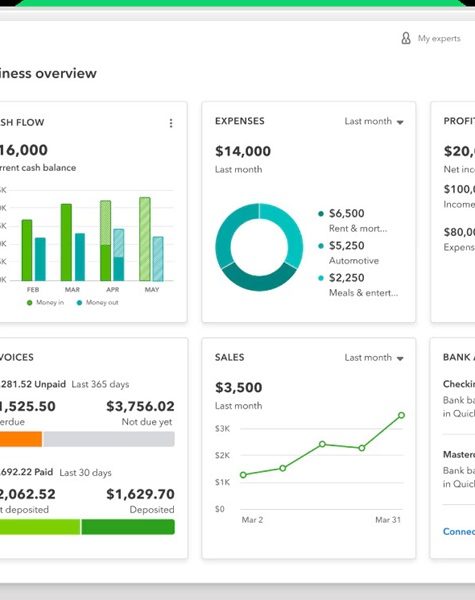Click the grey not due yet bar
This screenshot has width=475, height=600.
tap(109, 439)
